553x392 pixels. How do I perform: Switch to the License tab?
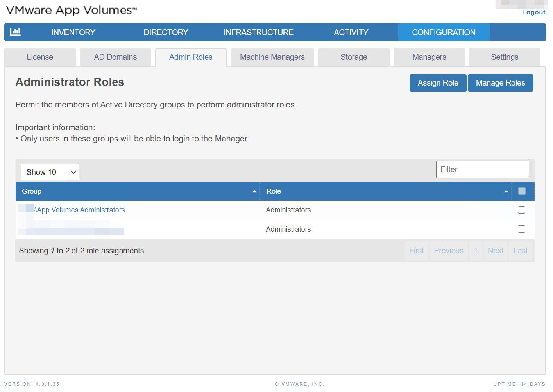click(40, 57)
